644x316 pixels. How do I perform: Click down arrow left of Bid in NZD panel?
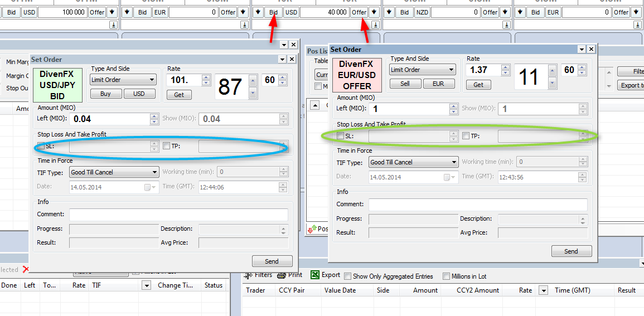389,12
